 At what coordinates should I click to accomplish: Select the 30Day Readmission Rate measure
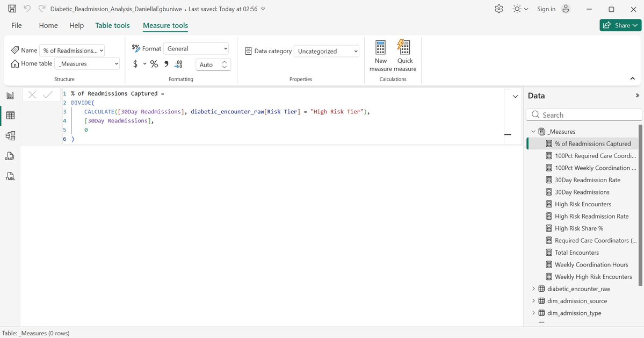[x=587, y=180]
